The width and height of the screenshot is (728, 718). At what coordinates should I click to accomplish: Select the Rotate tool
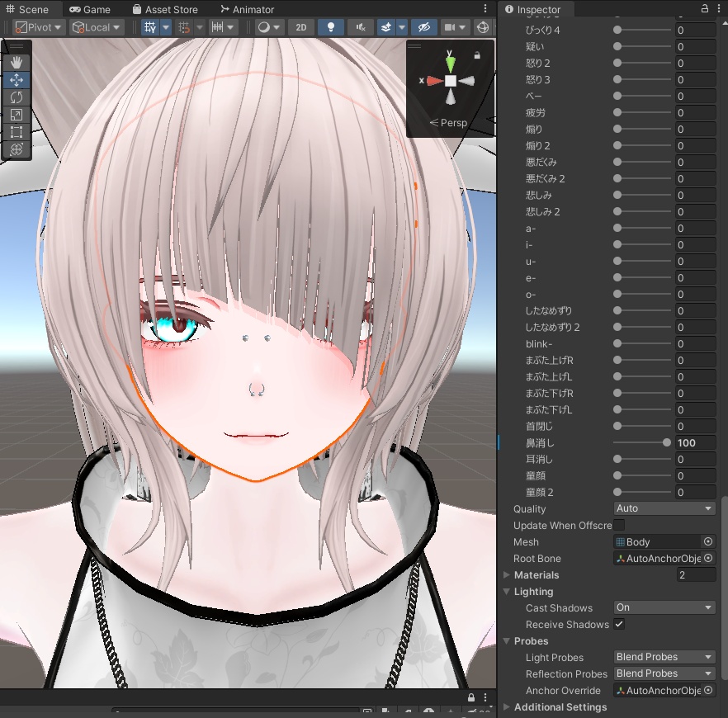[17, 97]
